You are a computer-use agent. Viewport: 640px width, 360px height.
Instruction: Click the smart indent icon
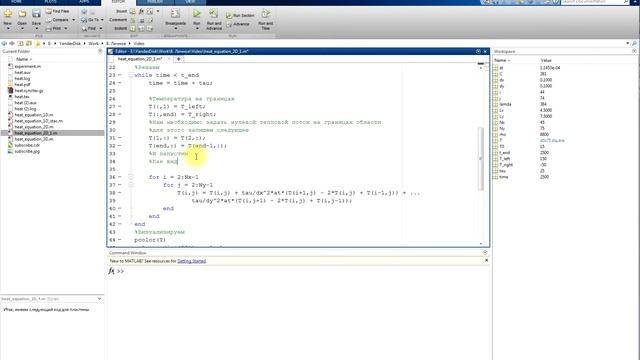pyautogui.click(x=133, y=29)
